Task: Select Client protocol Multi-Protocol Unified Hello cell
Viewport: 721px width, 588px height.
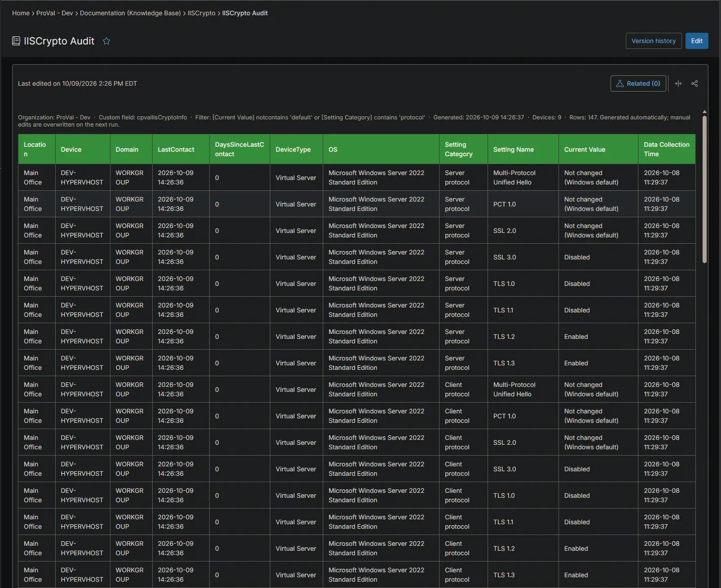Action: (523, 390)
